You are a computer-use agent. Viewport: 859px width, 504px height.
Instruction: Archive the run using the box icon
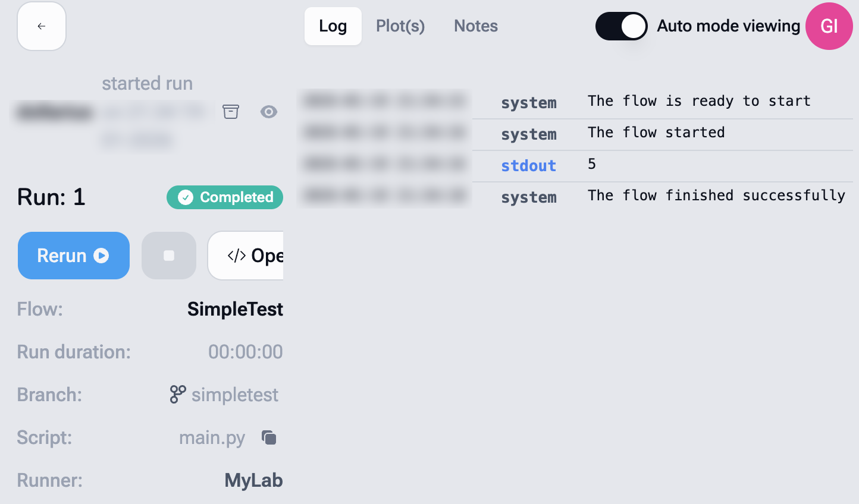pos(231,111)
